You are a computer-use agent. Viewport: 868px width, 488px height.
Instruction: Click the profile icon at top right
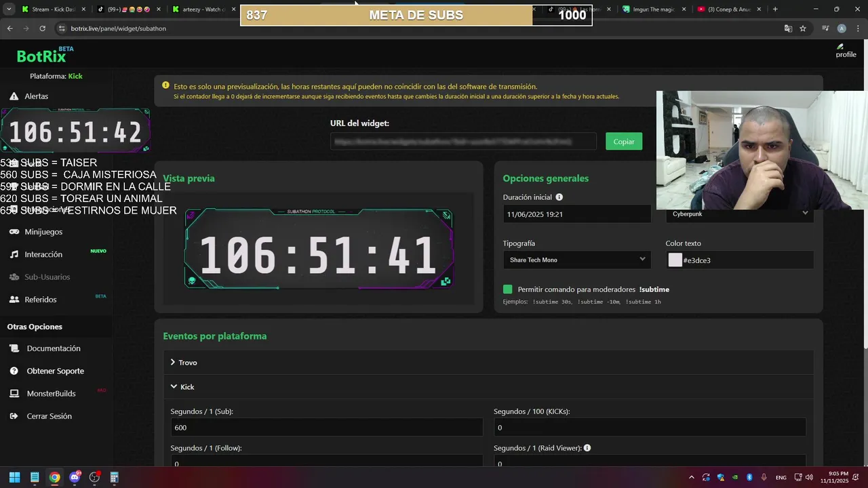point(846,51)
